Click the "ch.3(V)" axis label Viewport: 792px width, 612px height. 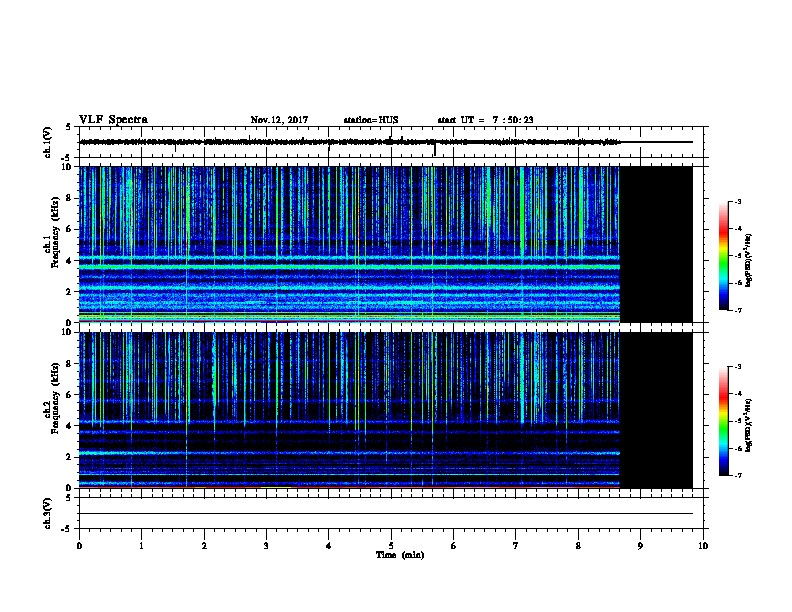tap(48, 513)
